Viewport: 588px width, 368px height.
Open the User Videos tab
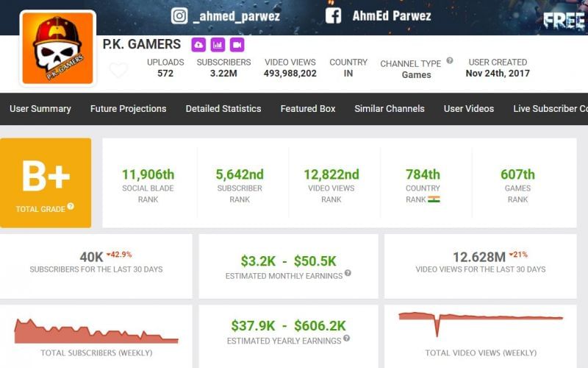[x=468, y=108]
